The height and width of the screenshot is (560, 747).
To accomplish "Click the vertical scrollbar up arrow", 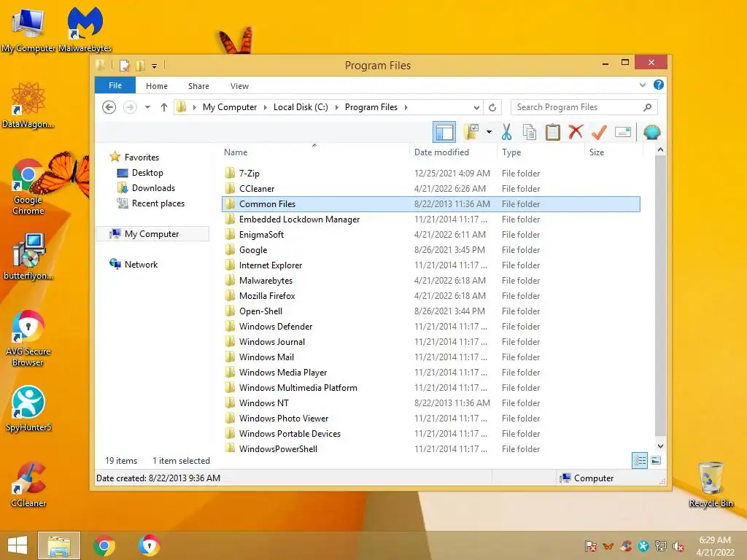I will 660,150.
